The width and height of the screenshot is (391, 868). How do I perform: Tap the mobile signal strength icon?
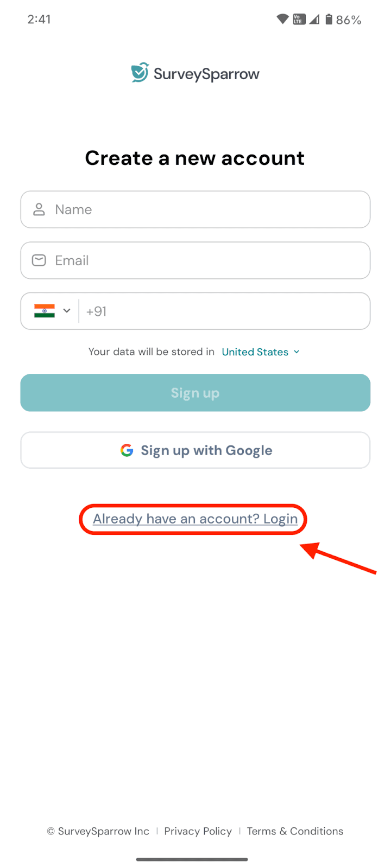(314, 20)
